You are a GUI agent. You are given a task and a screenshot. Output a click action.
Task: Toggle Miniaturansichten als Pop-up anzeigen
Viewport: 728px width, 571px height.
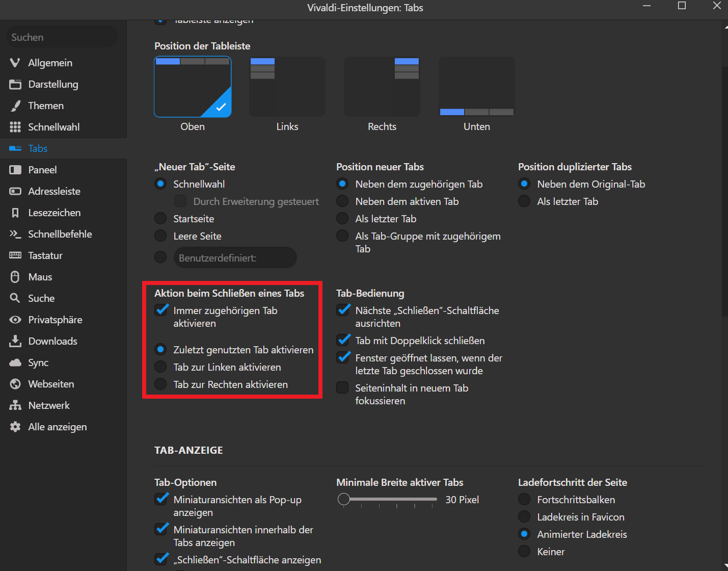coord(161,499)
